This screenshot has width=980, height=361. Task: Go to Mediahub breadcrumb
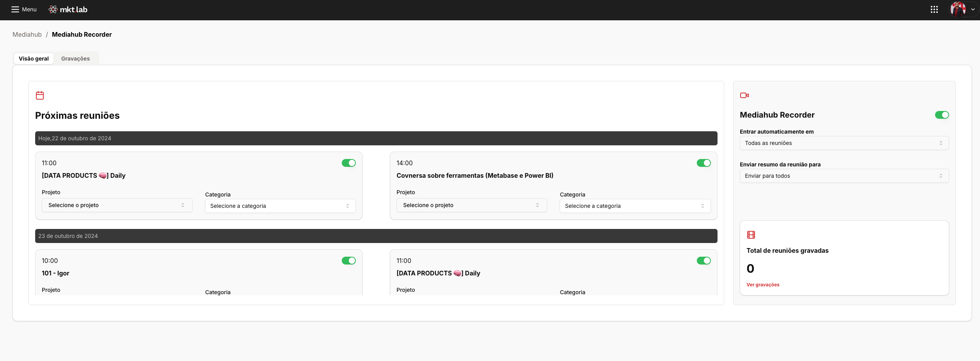27,34
